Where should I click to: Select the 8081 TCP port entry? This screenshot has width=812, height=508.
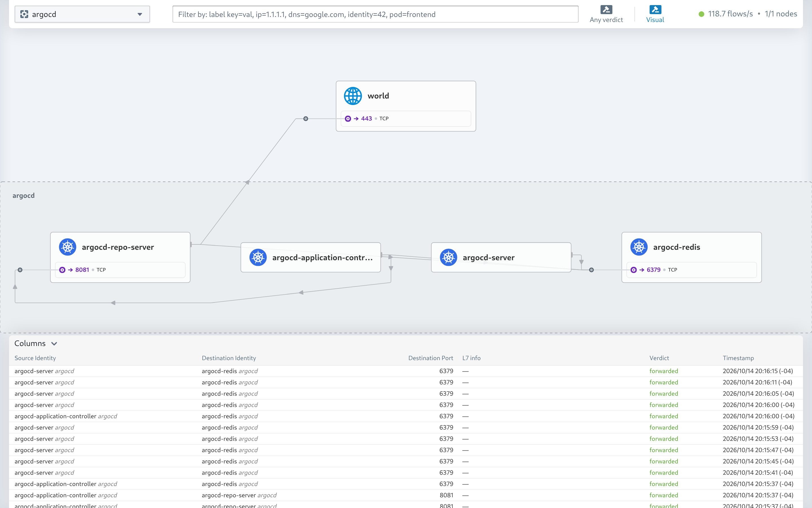pos(120,270)
